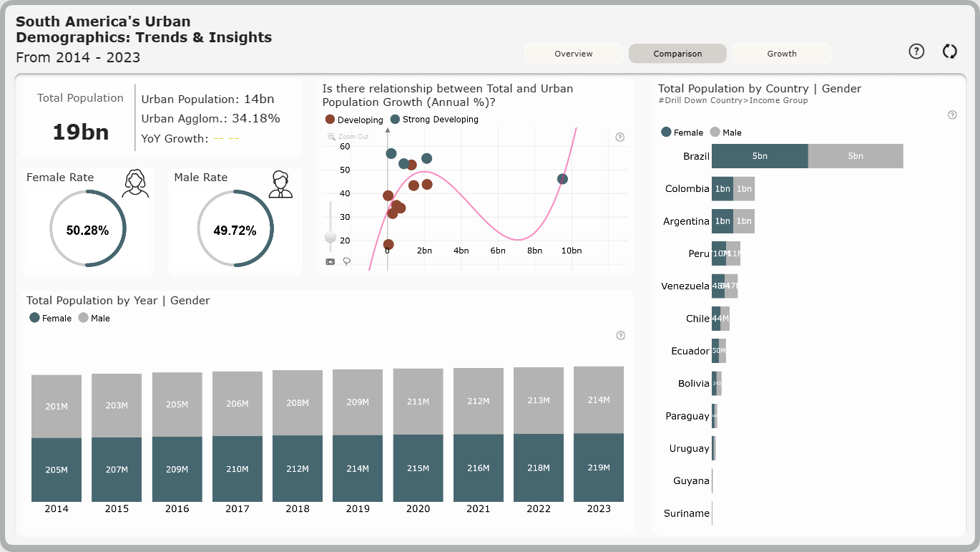The width and height of the screenshot is (980, 552).
Task: Select the lasso selection tool icon
Action: tap(347, 261)
